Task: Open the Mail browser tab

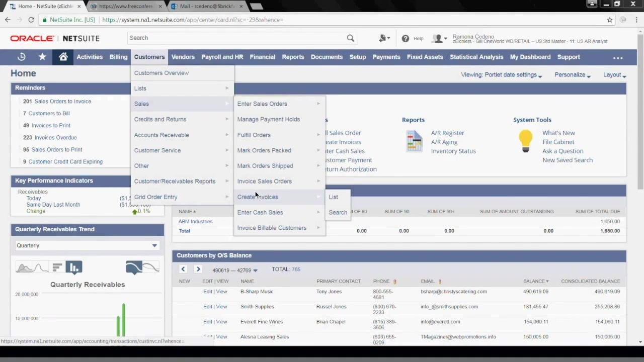Action: point(207,6)
